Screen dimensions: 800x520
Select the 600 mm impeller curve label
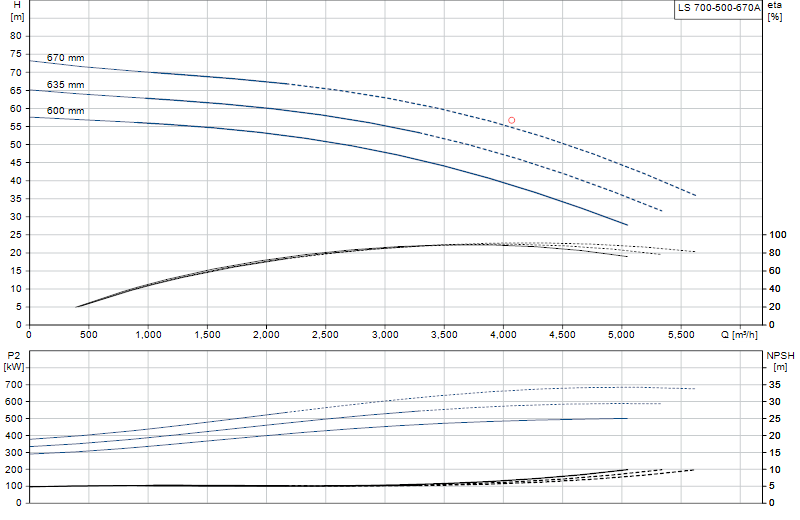pyautogui.click(x=65, y=111)
